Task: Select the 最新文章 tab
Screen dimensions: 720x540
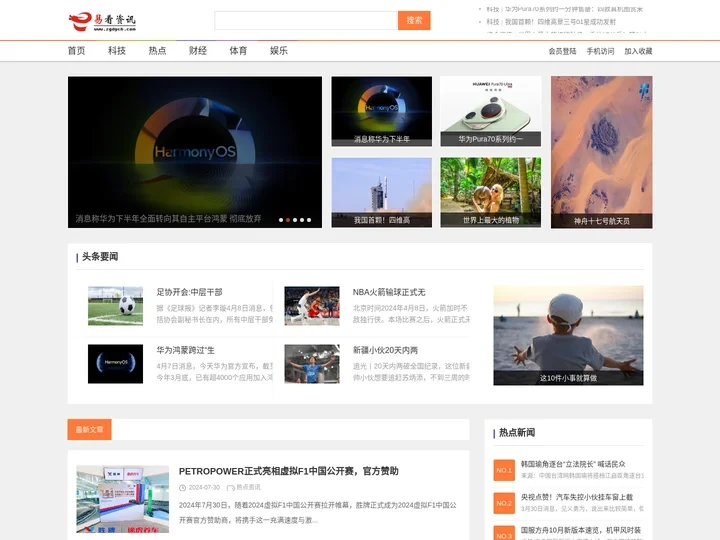Action: click(90, 429)
